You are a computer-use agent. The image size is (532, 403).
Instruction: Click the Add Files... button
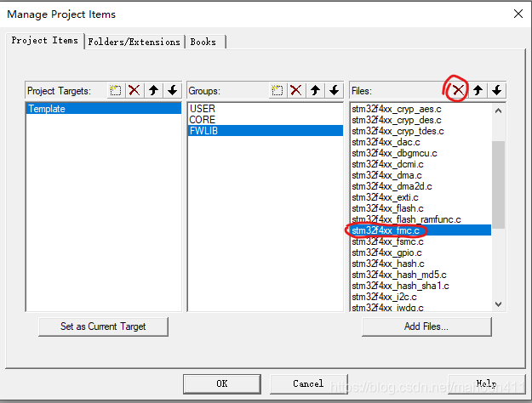[x=426, y=326]
